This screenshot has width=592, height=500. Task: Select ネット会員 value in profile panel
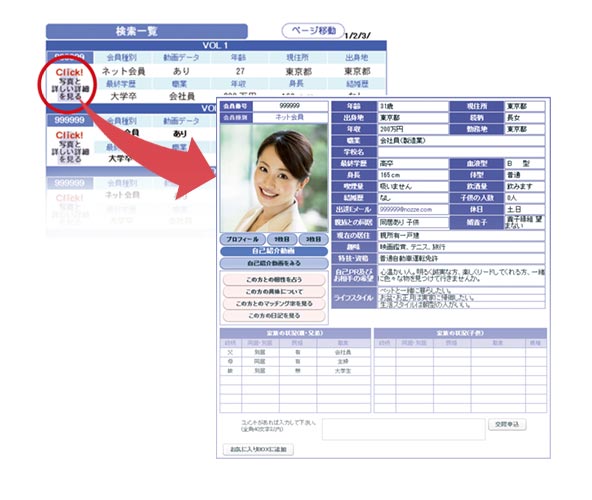pos(290,117)
